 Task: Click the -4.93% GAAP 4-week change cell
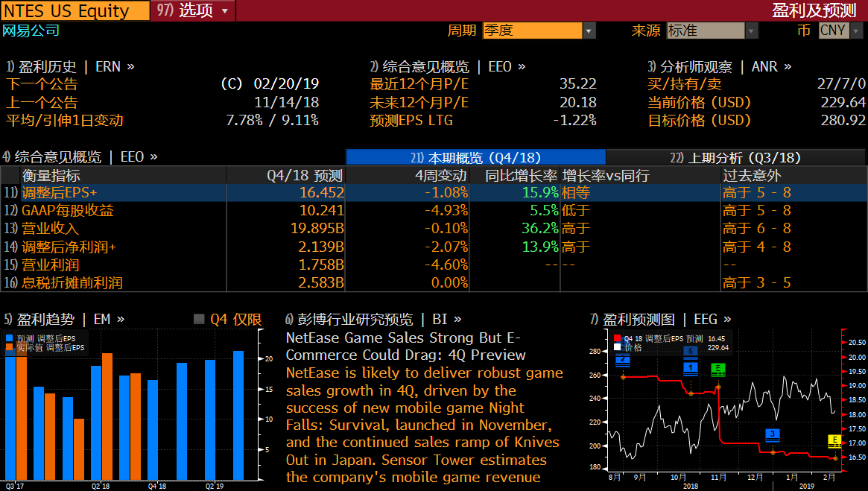[446, 210]
